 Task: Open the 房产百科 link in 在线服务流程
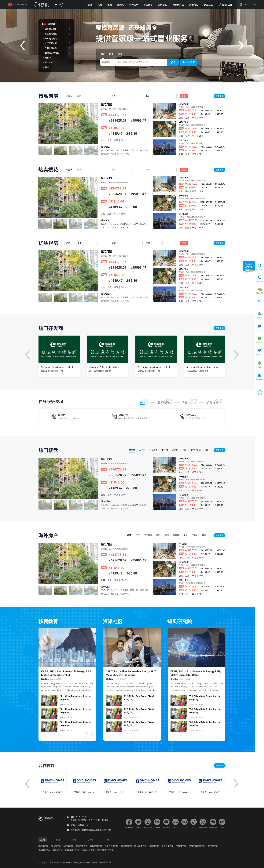[193, 417]
